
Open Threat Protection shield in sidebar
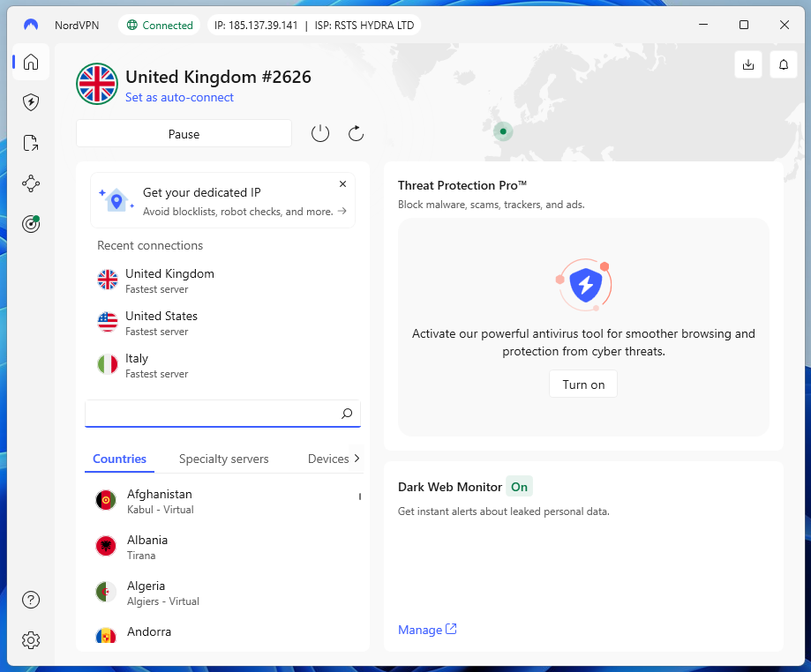pyautogui.click(x=31, y=102)
